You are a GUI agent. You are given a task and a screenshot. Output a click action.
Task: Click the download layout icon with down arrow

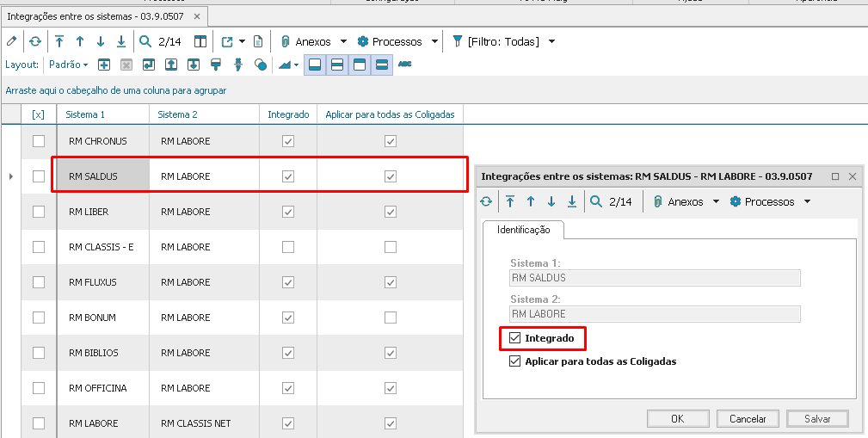click(194, 65)
